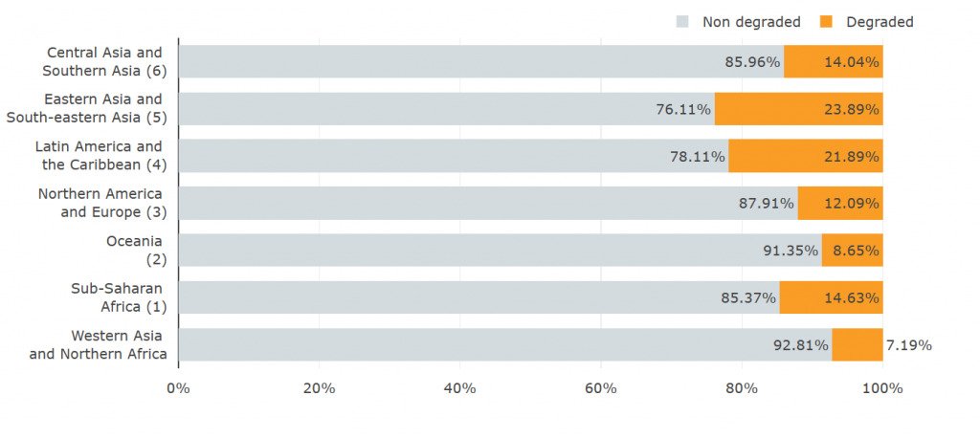Select the orange 23.89% Eastern Asia bar segment
Screen dimensions: 980x439
798,109
